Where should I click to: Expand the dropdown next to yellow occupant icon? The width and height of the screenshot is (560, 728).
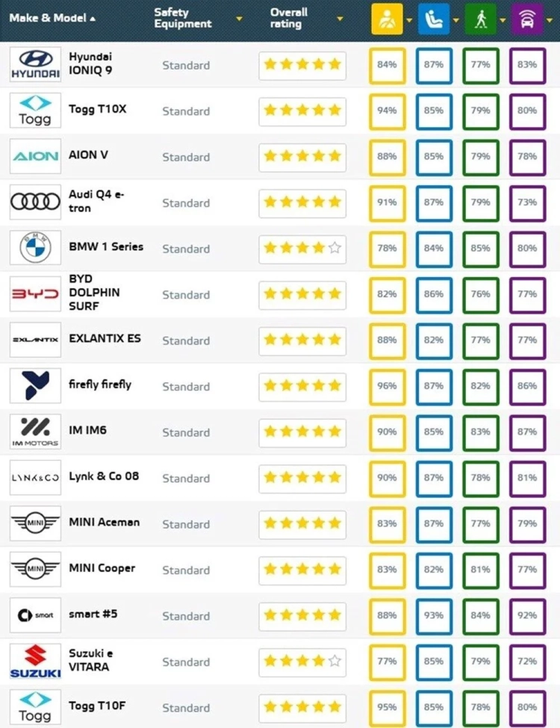(410, 19)
